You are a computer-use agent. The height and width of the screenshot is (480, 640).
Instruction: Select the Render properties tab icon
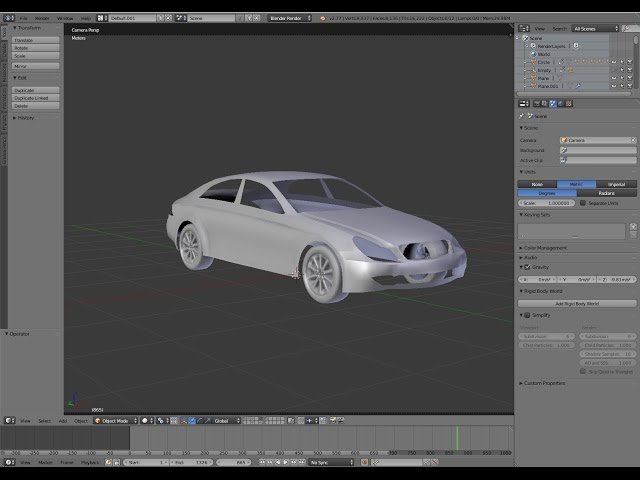click(537, 104)
